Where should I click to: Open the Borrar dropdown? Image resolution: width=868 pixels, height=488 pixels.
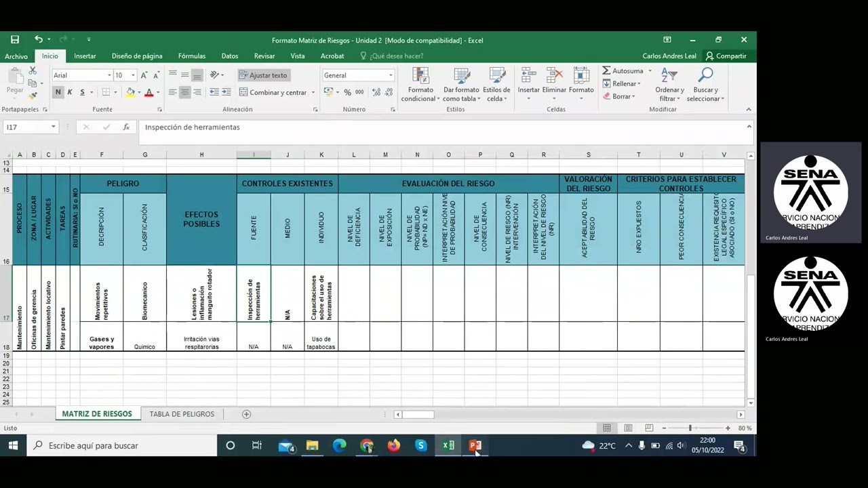click(618, 96)
